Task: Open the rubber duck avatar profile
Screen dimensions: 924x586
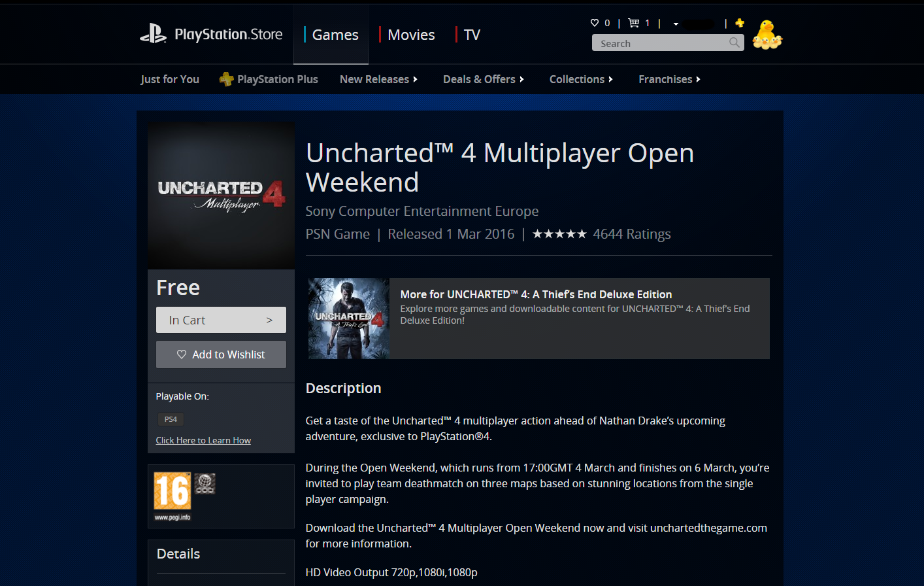Action: pos(767,35)
